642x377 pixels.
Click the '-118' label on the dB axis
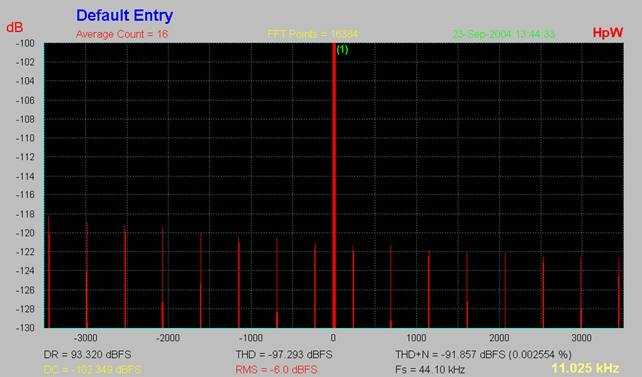[x=25, y=214]
